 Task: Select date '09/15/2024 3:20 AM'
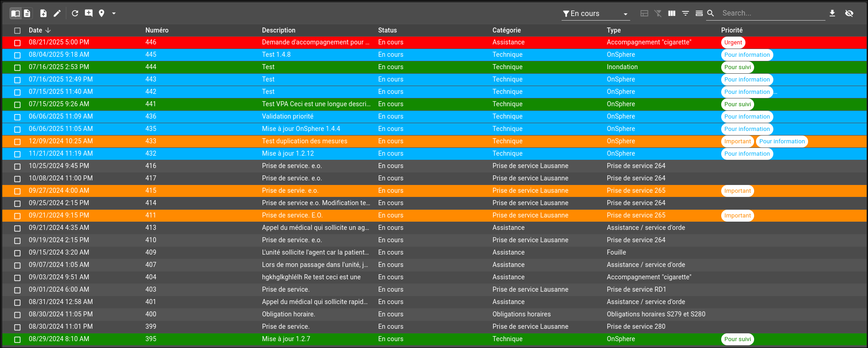click(x=59, y=252)
